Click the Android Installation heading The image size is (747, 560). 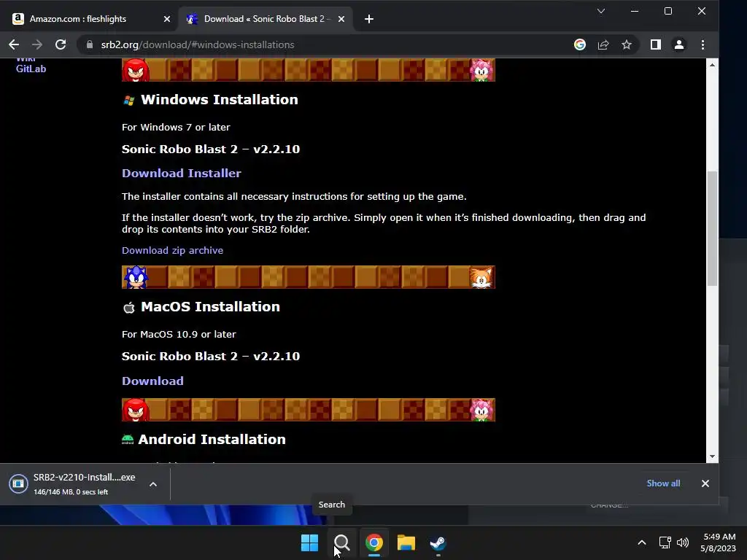(x=212, y=439)
